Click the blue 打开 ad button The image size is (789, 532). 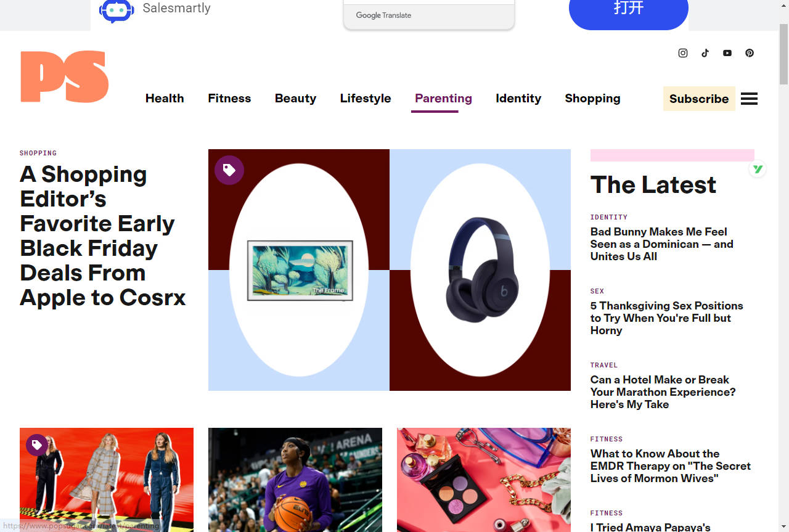tap(628, 10)
